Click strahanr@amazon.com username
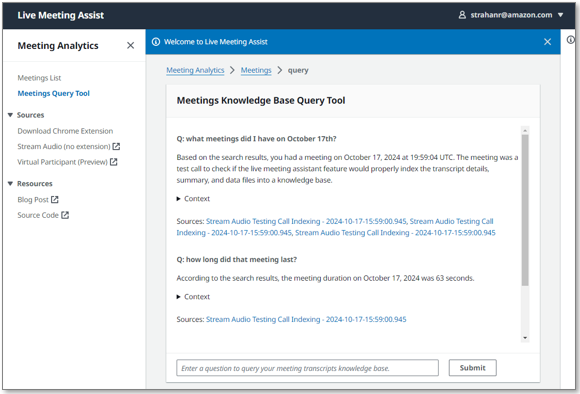The height and width of the screenshot is (394, 580). (511, 15)
